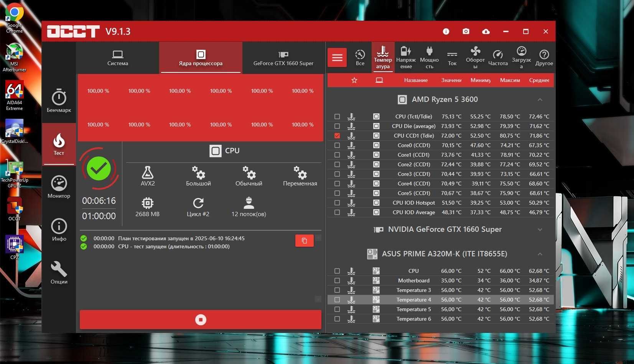Viewport: 634px width, 364px height.
Task: Switch to the Ядра процессора tab
Action: (x=201, y=58)
